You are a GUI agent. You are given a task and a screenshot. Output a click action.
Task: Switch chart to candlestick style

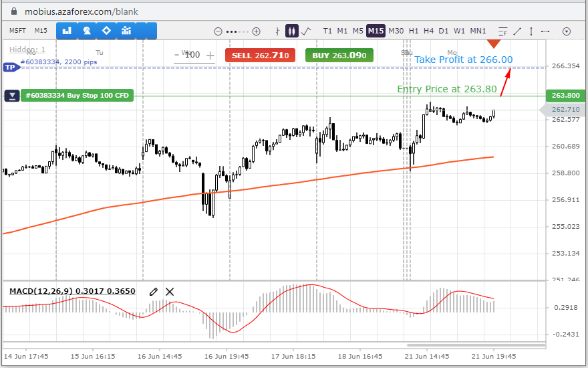click(x=291, y=31)
